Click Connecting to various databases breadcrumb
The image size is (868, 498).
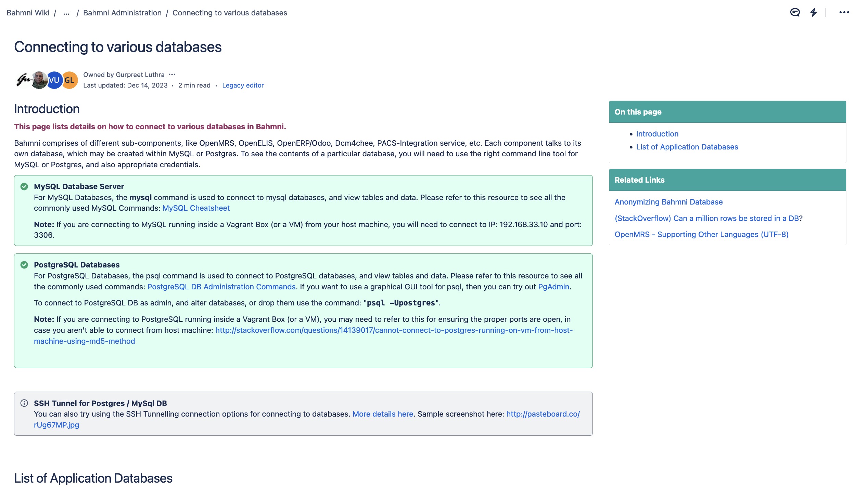point(230,13)
